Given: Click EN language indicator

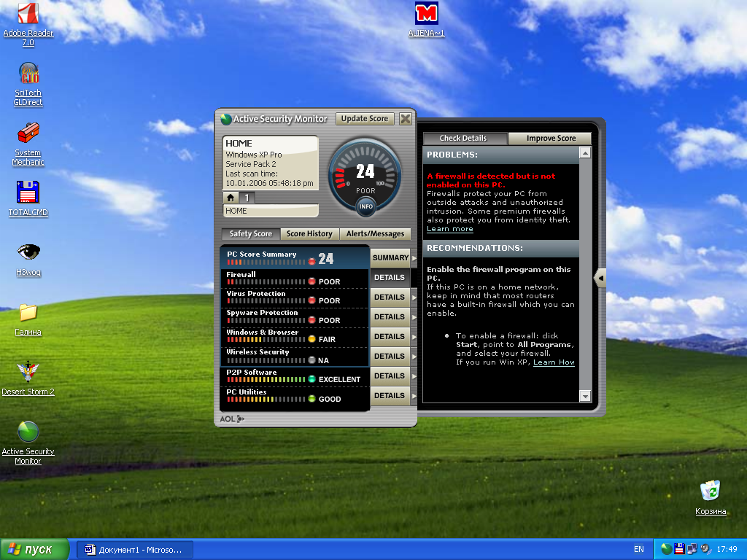Looking at the screenshot, I should [639, 550].
